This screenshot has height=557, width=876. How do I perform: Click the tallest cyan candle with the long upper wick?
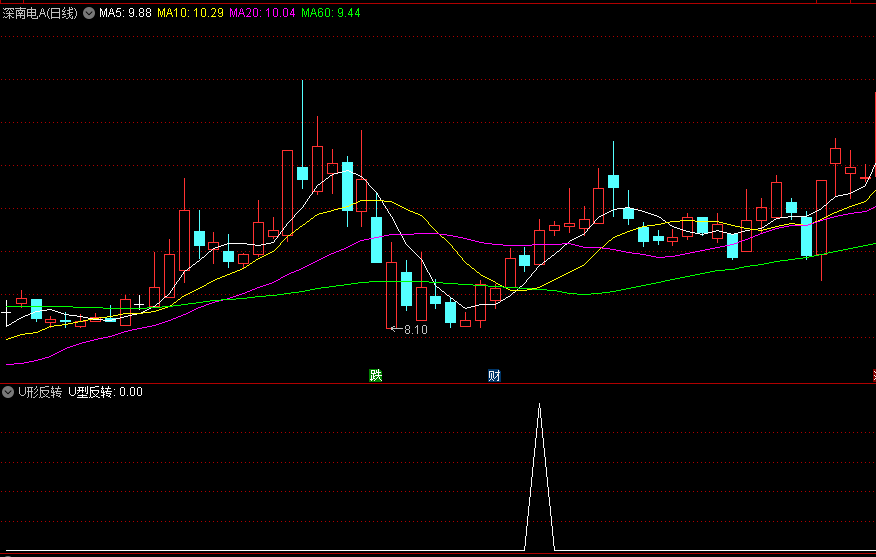[302, 173]
